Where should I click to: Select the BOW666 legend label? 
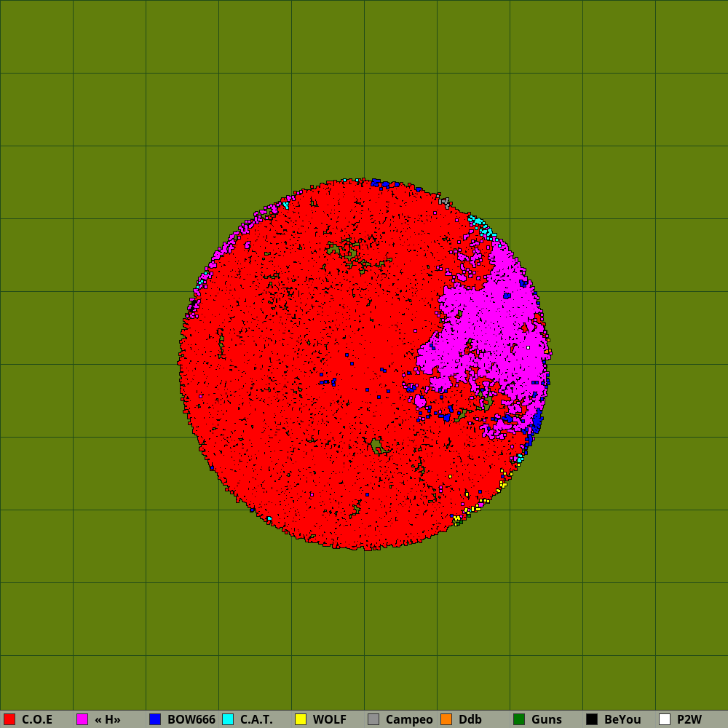(191, 719)
